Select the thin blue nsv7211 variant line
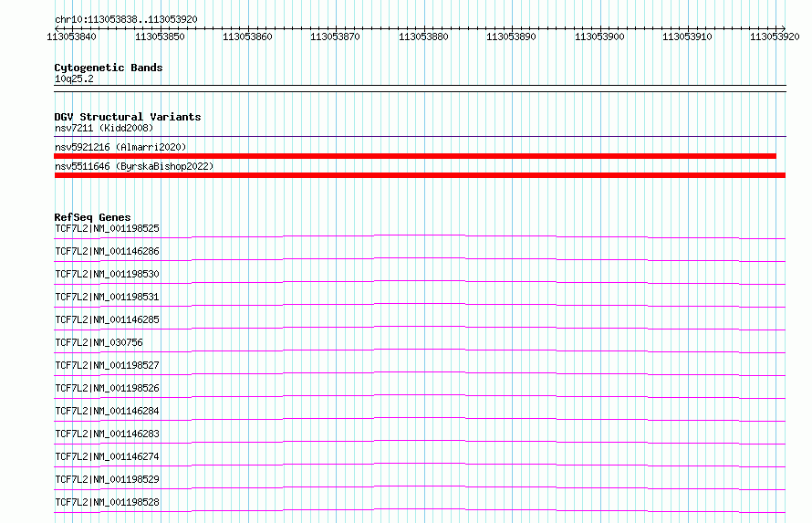This screenshot has width=812, height=523. pyautogui.click(x=420, y=137)
